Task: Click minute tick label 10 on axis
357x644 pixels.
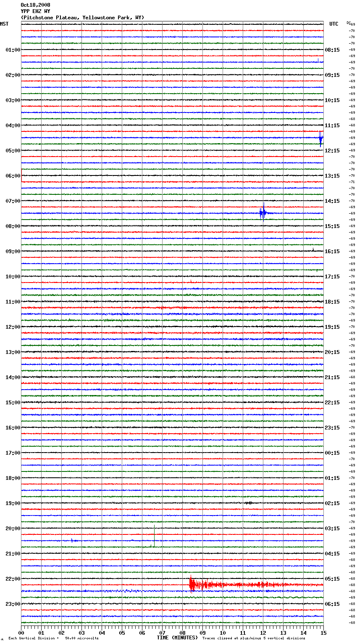Action: click(x=223, y=633)
